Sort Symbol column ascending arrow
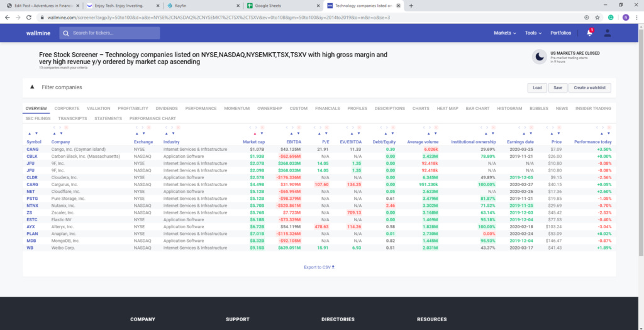This screenshot has width=644, height=330. [29, 133]
